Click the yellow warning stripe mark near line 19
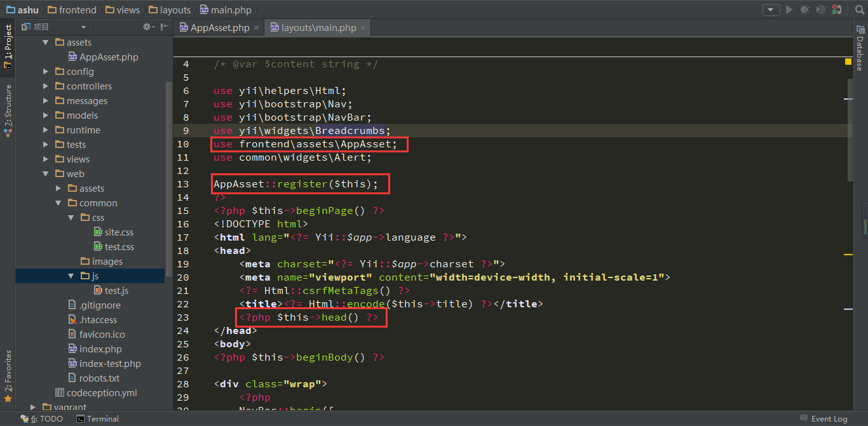868x426 pixels. 848,255
